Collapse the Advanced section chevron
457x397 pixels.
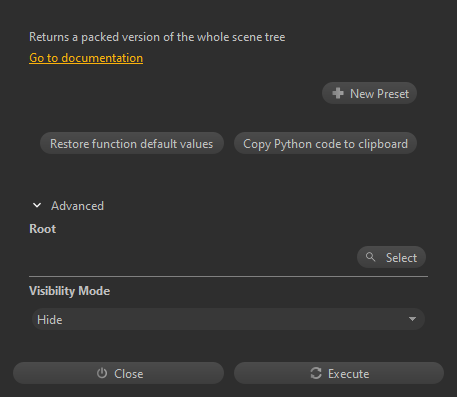(x=37, y=205)
